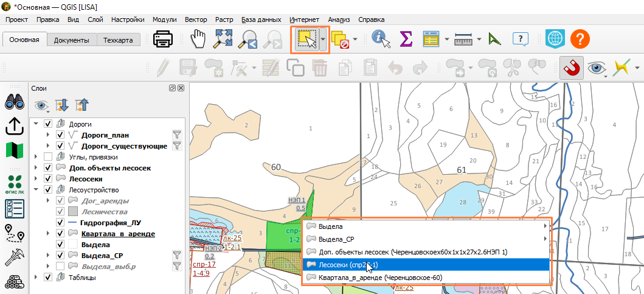Click the printer icon in toolbar
Screen dimensions: 644x294
point(164,40)
